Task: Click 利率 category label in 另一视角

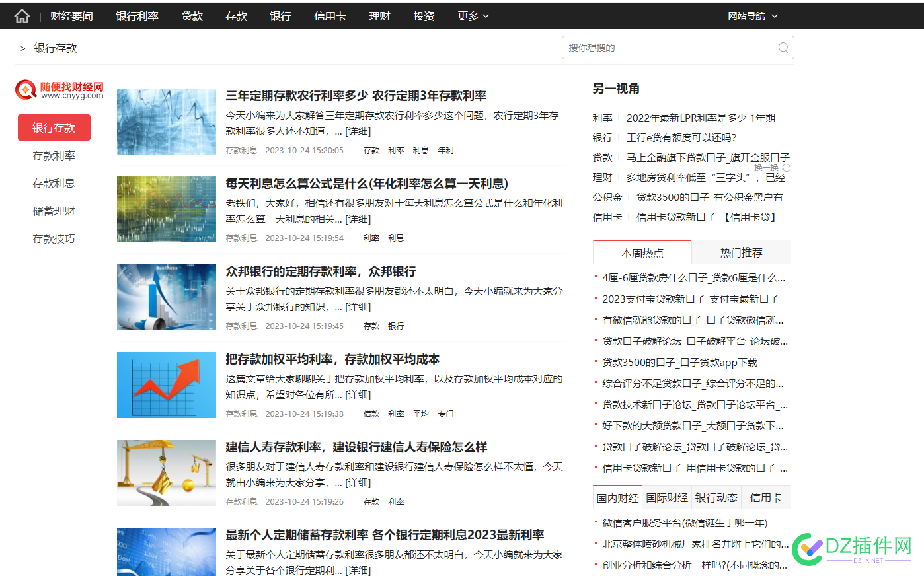Action: click(602, 118)
